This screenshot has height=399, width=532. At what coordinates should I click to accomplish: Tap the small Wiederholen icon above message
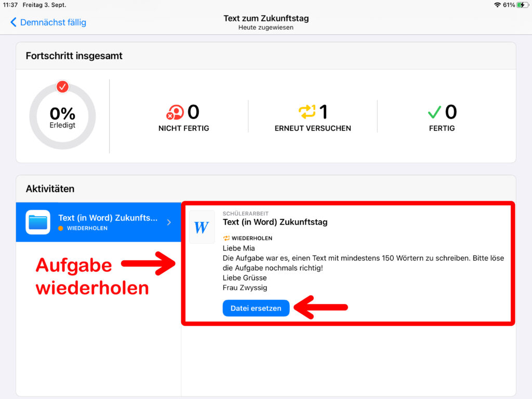[227, 238]
